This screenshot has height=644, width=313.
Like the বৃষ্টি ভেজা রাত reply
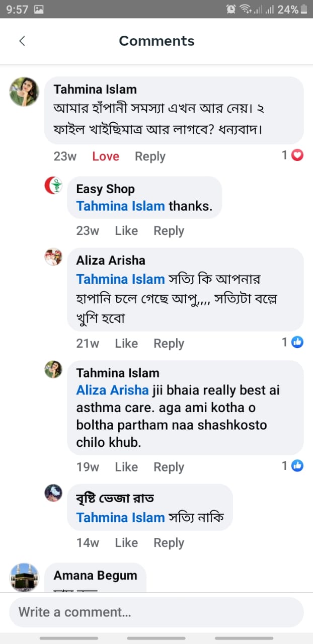pyautogui.click(x=126, y=543)
